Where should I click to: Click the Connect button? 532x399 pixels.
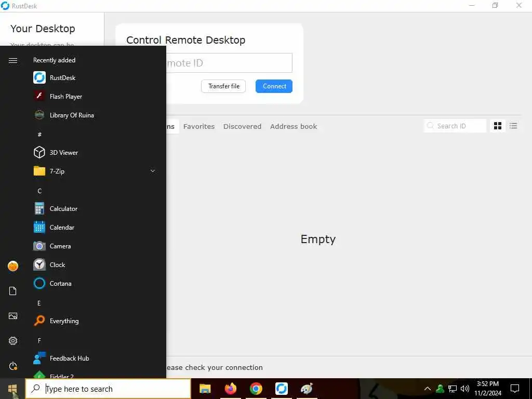tap(274, 86)
